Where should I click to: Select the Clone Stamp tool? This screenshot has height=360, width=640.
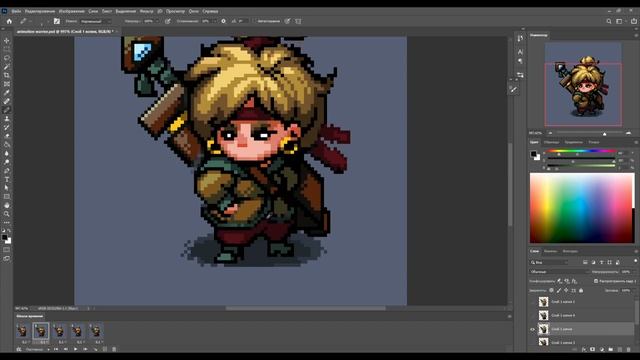pos(7,119)
